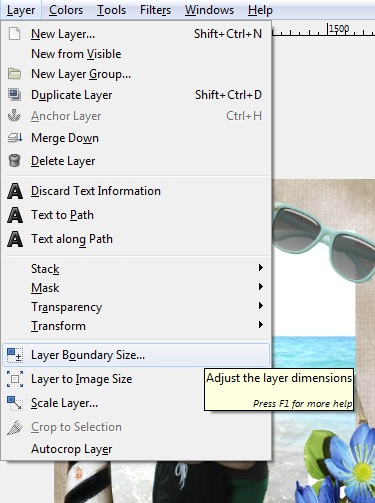This screenshot has height=503, width=375.
Task: Open the Mask submenu label
Action: (45, 288)
